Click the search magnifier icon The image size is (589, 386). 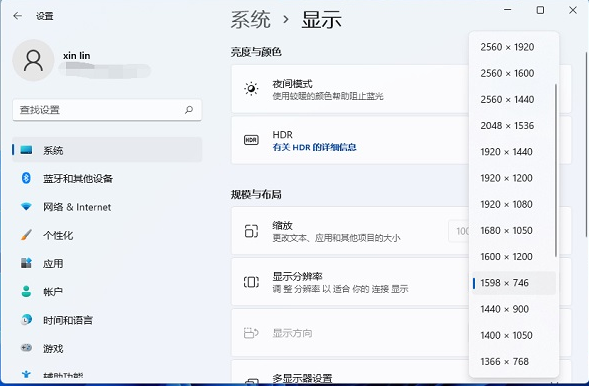189,110
